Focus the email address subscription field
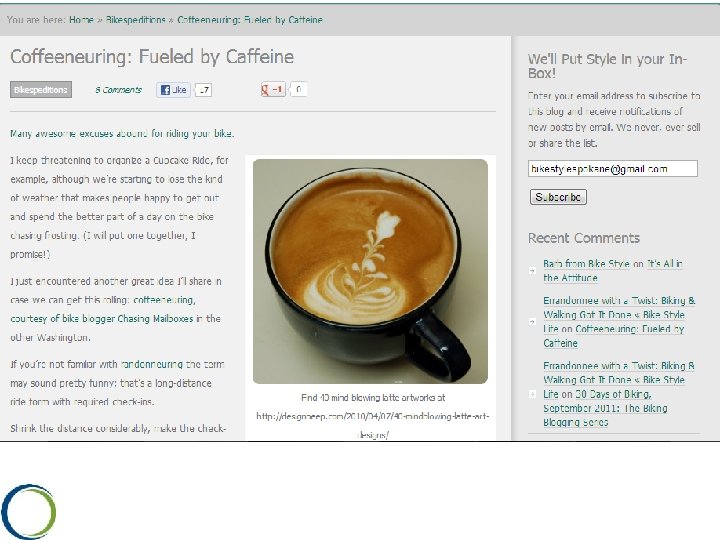Screen dimensions: 720x540 (613, 169)
